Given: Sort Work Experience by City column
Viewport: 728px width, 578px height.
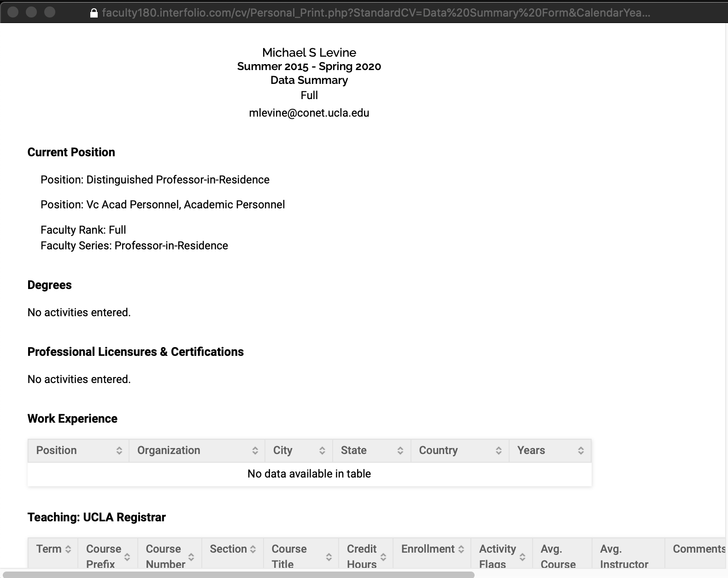Looking at the screenshot, I should (299, 451).
